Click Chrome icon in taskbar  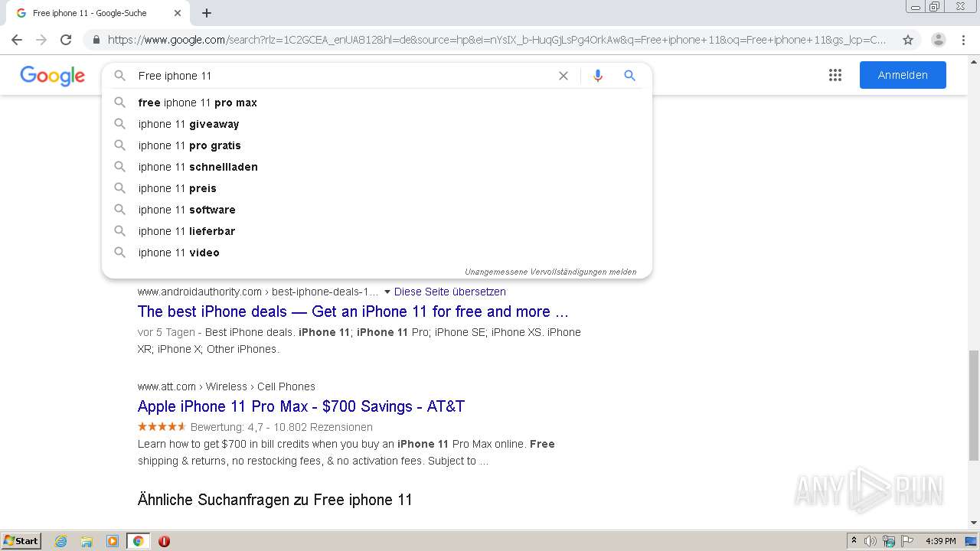pyautogui.click(x=138, y=541)
